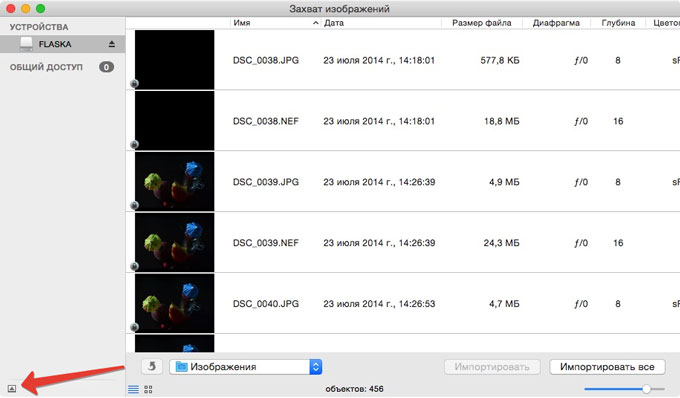Adjust the thumbnail size slider
Screen dimensions: 680x398
pyautogui.click(x=646, y=389)
